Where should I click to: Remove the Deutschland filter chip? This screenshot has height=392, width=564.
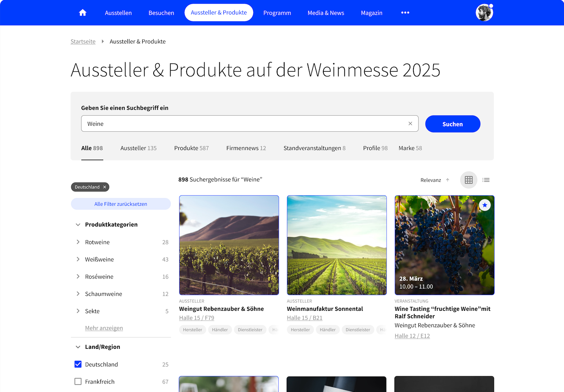click(x=105, y=187)
